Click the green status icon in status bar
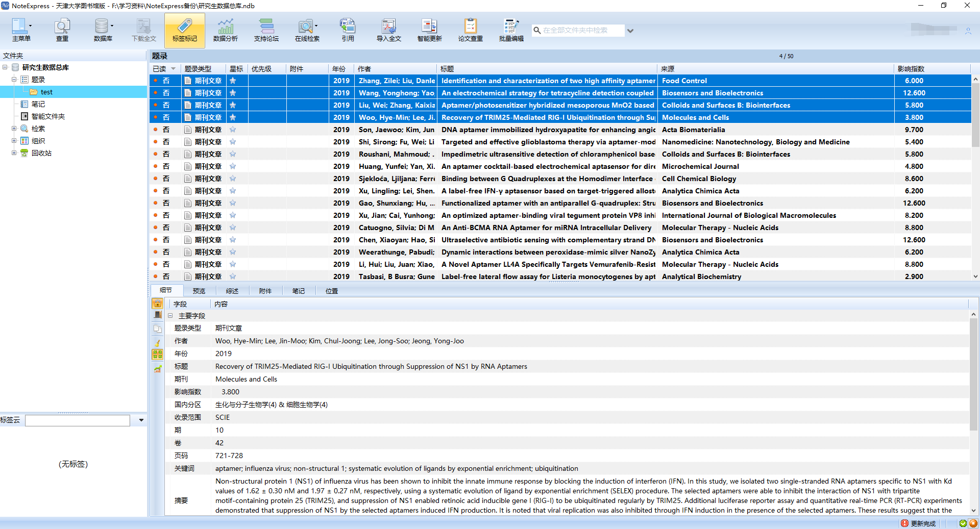 click(963, 523)
